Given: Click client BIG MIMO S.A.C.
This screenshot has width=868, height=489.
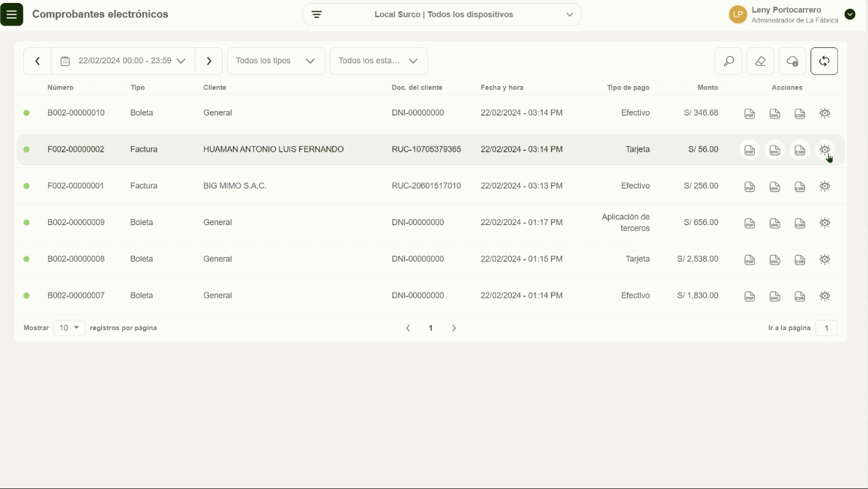Looking at the screenshot, I should click(x=235, y=185).
